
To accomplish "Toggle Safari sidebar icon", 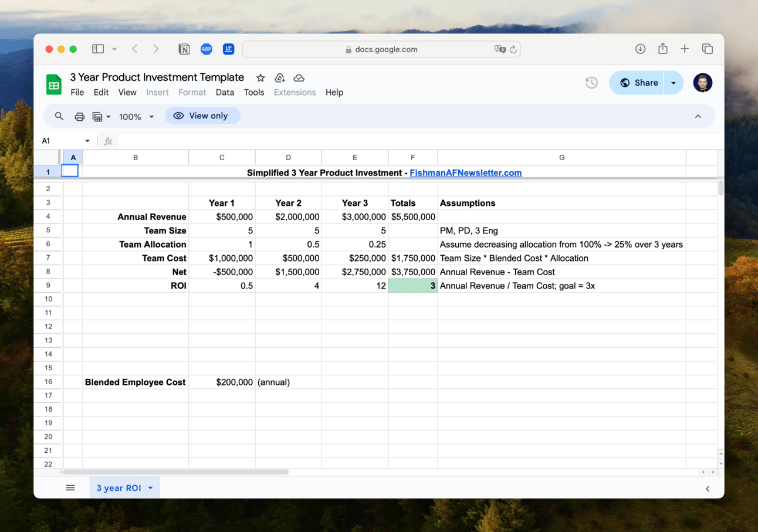I will click(x=98, y=49).
